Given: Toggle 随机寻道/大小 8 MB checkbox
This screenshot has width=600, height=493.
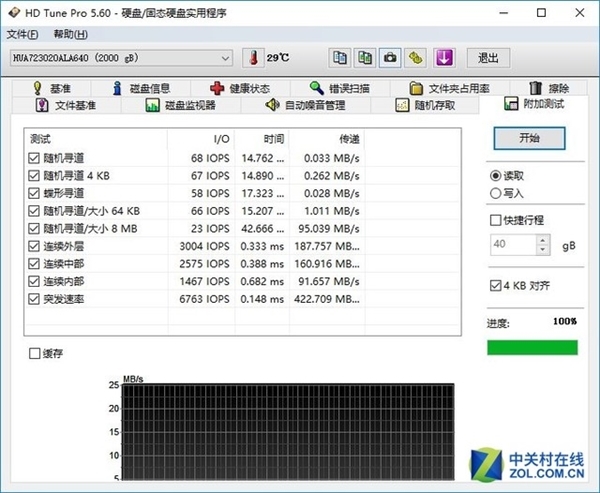Looking at the screenshot, I should click(34, 229).
